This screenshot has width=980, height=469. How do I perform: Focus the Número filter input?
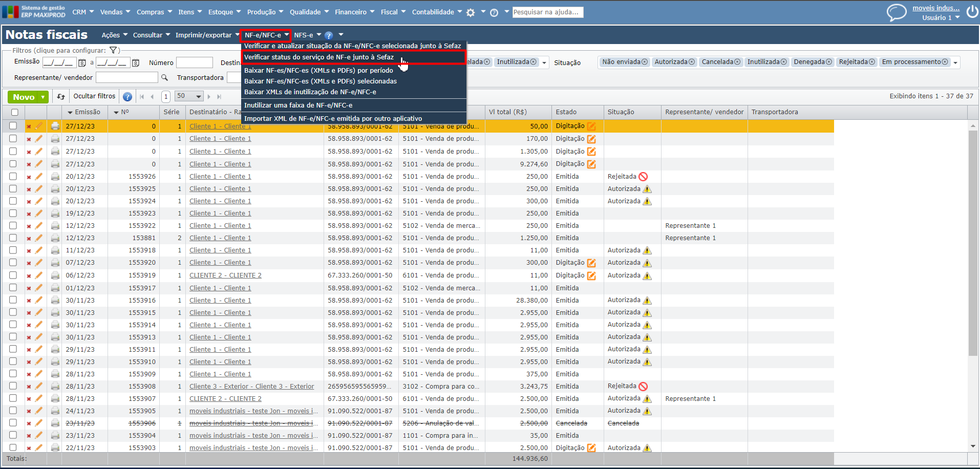(195, 62)
